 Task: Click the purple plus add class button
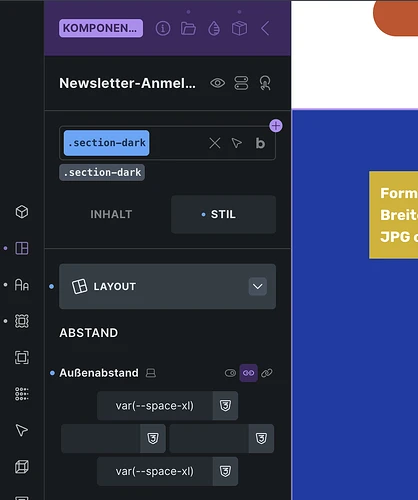pyautogui.click(x=276, y=126)
